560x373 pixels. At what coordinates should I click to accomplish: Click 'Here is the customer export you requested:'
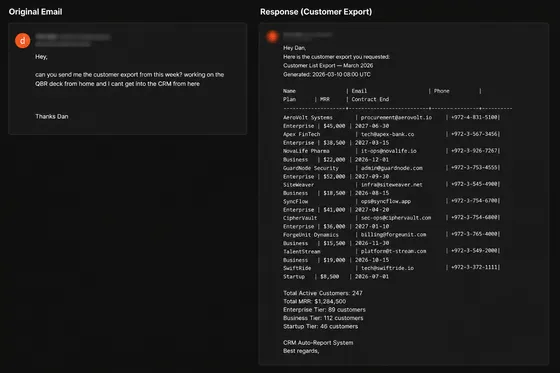click(x=336, y=57)
